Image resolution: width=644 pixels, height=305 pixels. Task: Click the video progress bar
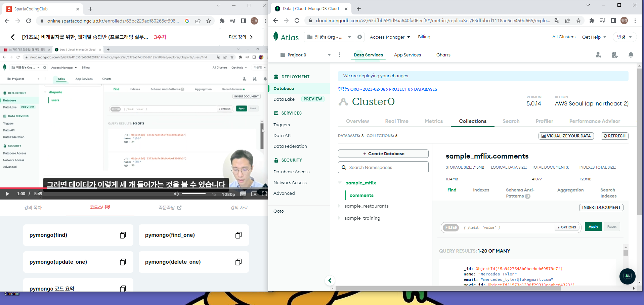pos(134,188)
